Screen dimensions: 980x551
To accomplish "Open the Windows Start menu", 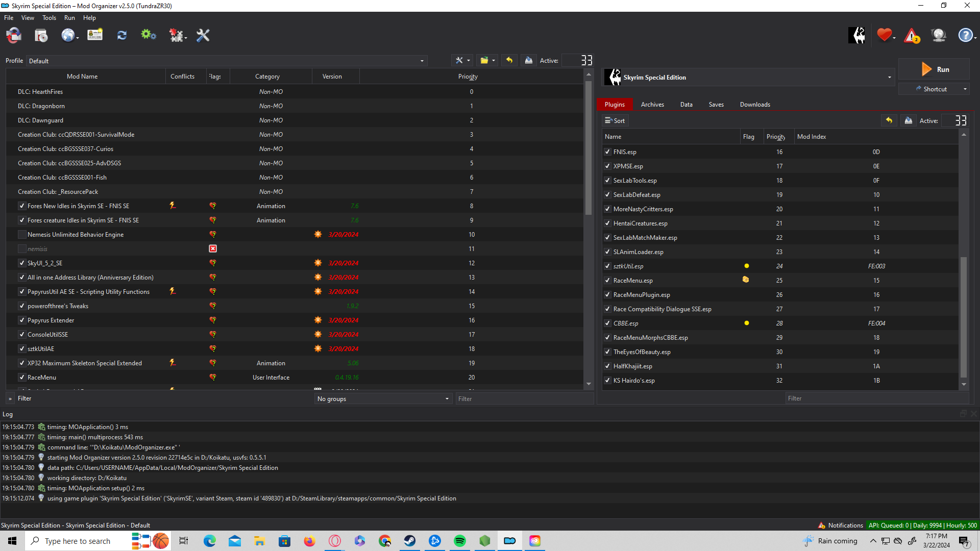I will (x=12, y=541).
